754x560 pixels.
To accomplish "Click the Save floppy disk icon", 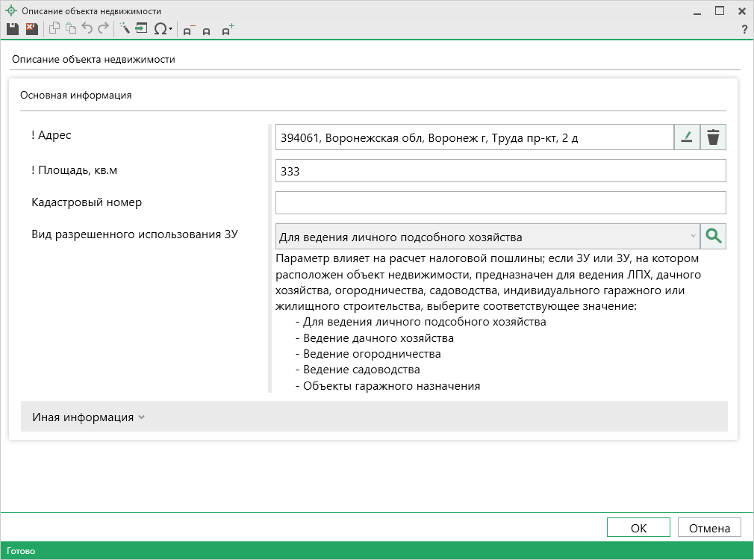I will pyautogui.click(x=13, y=29).
